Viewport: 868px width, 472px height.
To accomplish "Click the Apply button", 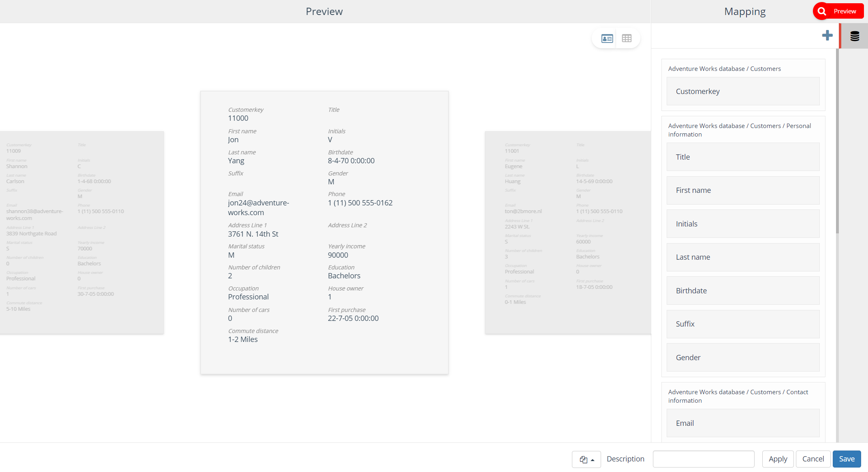I will pyautogui.click(x=778, y=459).
